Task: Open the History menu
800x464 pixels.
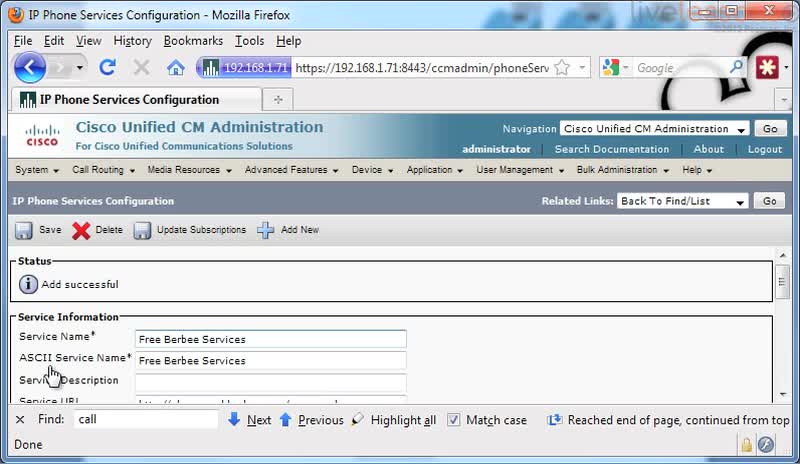Action: coord(133,41)
